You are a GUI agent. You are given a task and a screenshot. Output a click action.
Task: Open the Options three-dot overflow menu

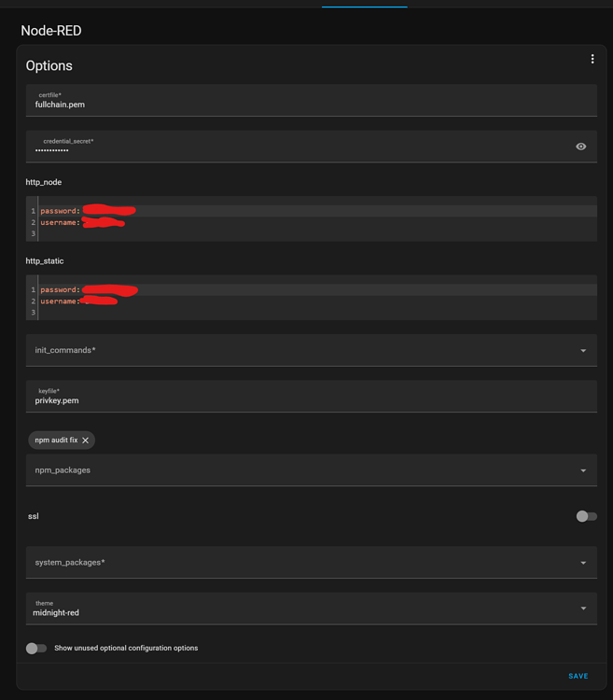(x=592, y=59)
